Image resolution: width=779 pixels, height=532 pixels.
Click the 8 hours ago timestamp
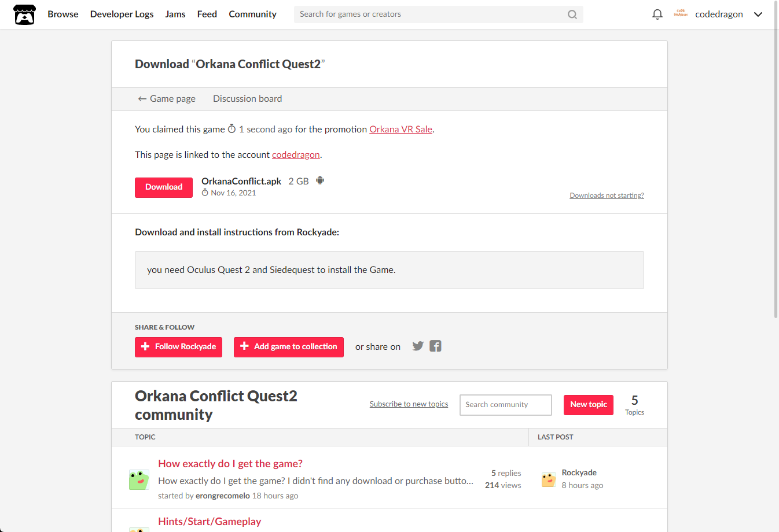[582, 485]
